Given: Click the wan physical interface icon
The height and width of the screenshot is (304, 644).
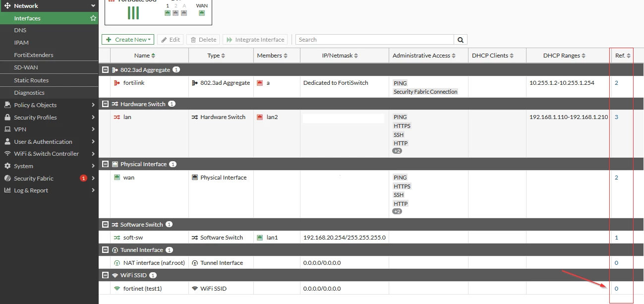Looking at the screenshot, I should pyautogui.click(x=117, y=178).
